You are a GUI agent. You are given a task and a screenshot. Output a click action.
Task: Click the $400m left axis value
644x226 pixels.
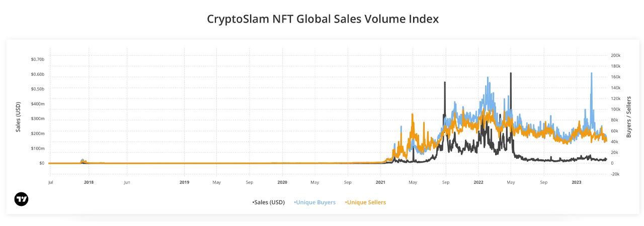(37, 104)
